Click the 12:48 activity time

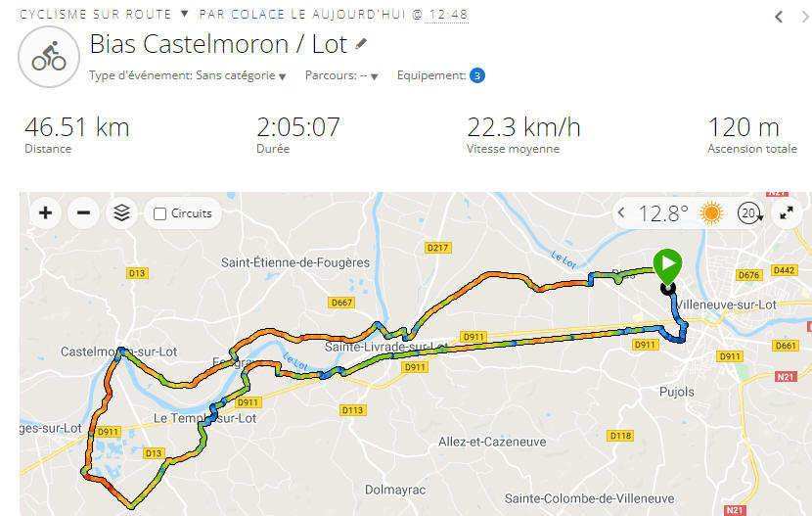point(448,14)
